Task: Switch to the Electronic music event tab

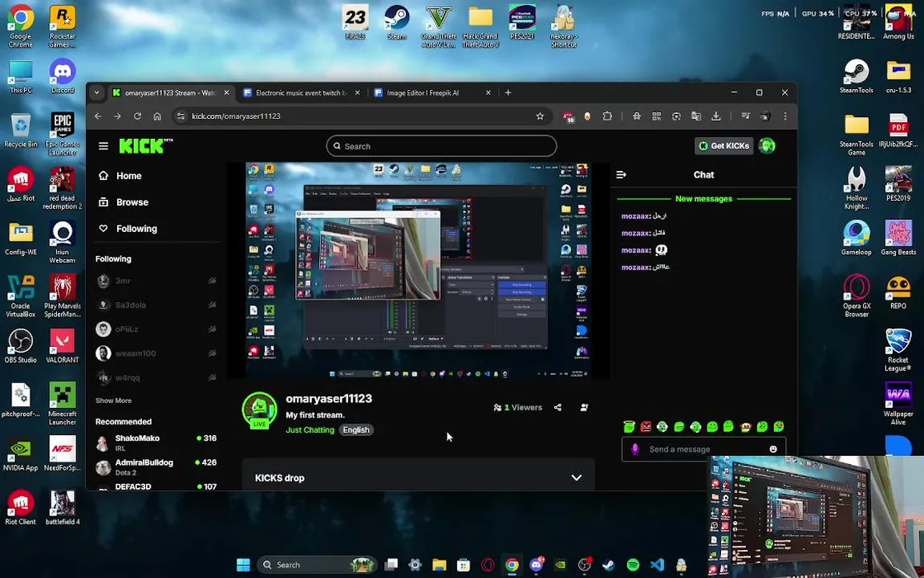Action: click(301, 92)
